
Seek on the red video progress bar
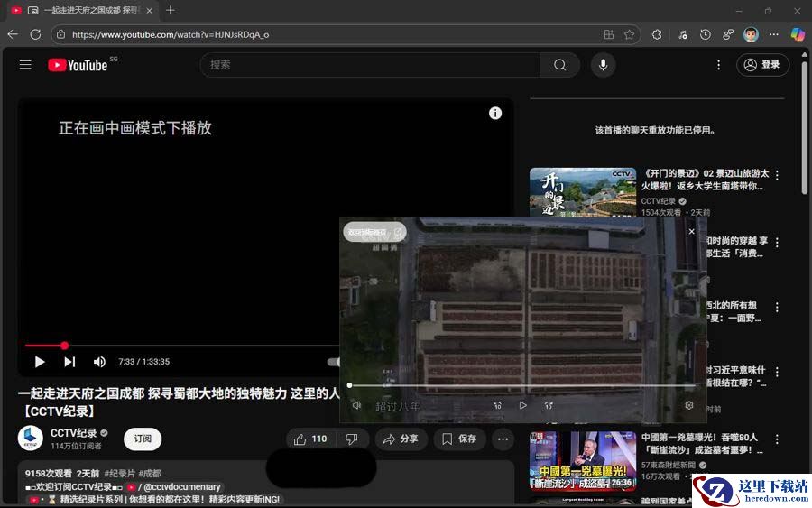[x=181, y=346]
